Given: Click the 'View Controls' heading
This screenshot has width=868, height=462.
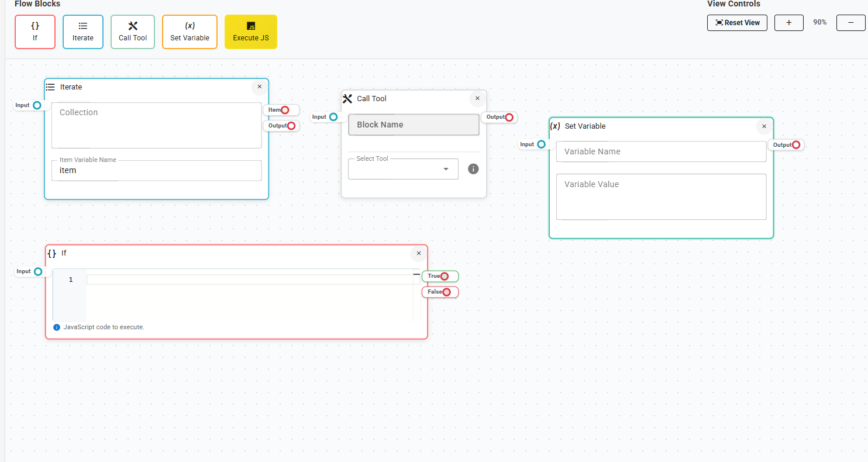Looking at the screenshot, I should point(734,4).
